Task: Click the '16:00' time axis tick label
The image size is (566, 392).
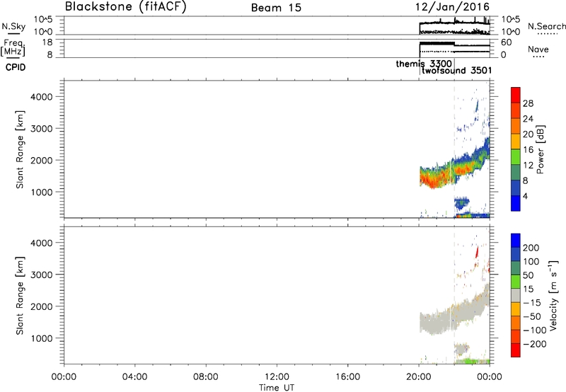Action: pos(347,377)
